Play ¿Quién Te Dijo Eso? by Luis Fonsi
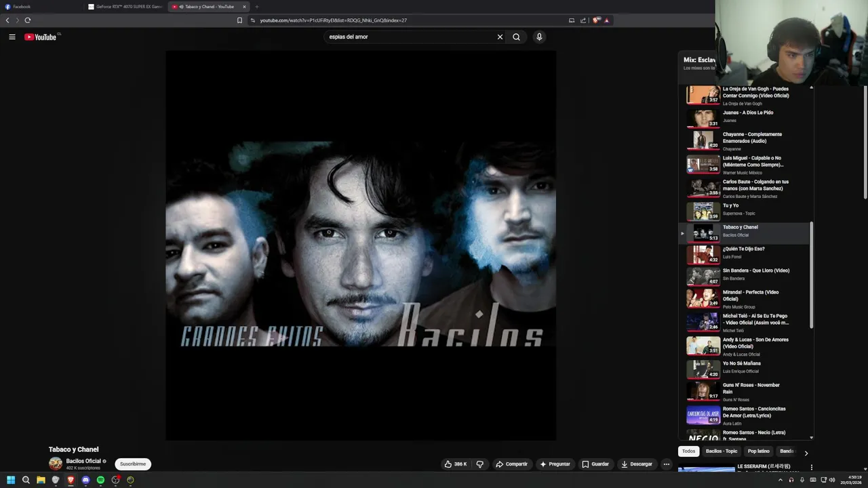The height and width of the screenshot is (488, 868). 745,254
